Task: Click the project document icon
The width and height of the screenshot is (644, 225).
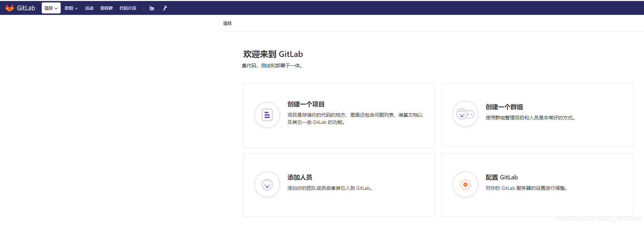Action: click(x=267, y=115)
